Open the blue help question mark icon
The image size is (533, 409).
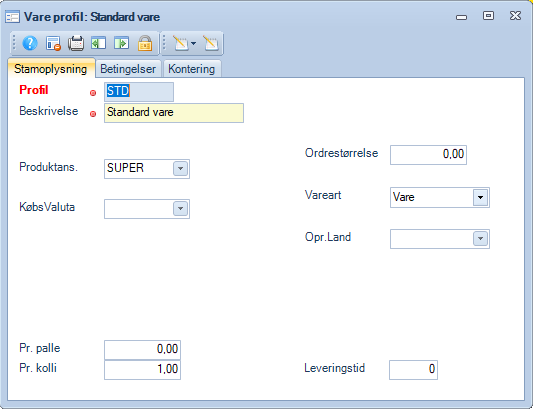[30, 43]
